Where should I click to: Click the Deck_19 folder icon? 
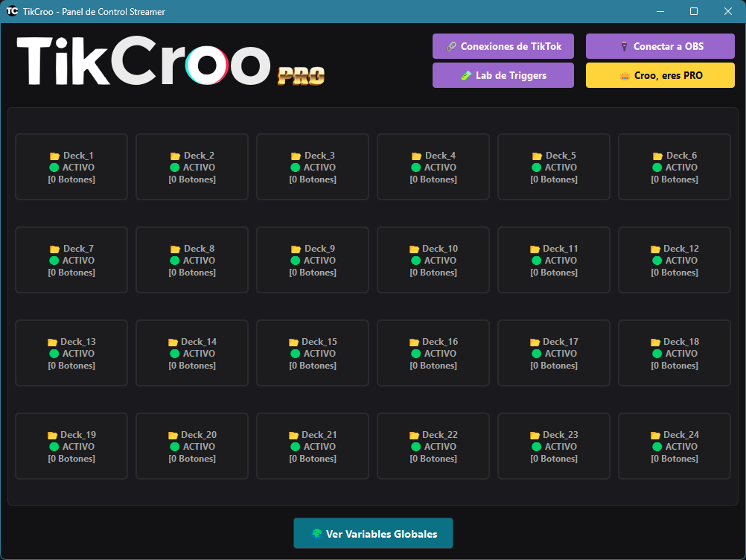[52, 436]
